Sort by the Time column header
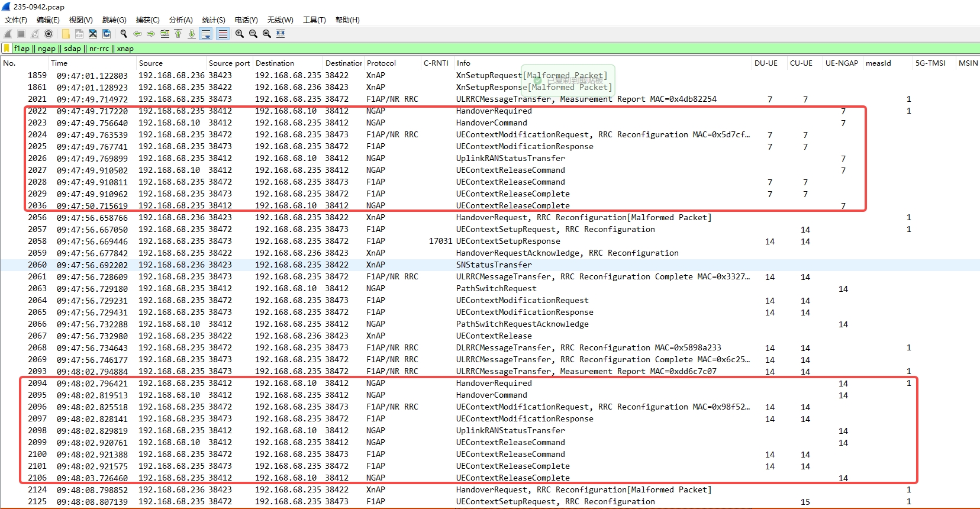Screen dimensions: 980x509 coord(92,63)
